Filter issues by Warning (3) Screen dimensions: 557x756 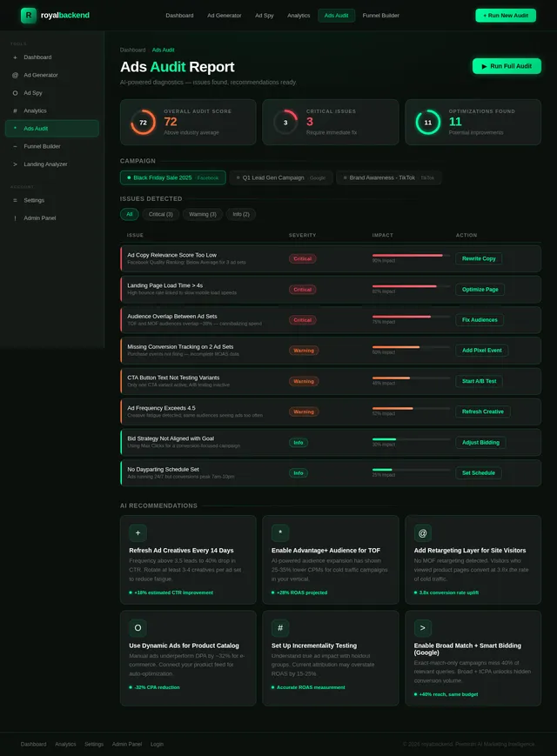click(203, 214)
